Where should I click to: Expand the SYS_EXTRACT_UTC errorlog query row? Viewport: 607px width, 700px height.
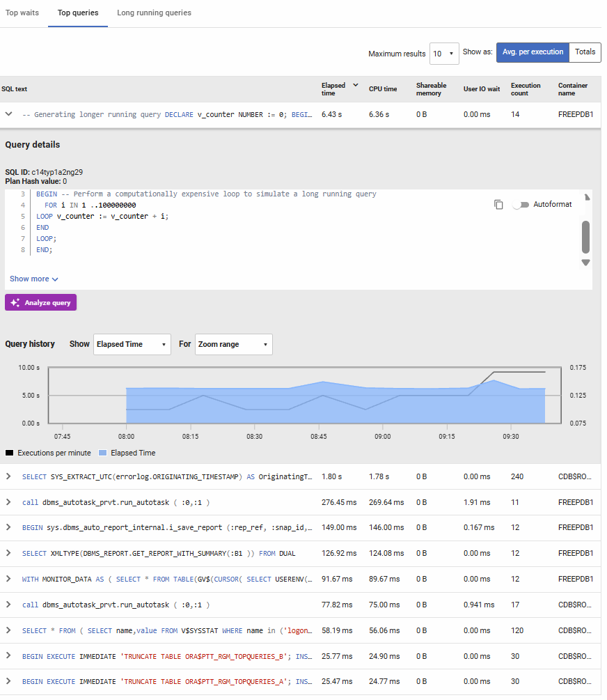pyautogui.click(x=9, y=476)
